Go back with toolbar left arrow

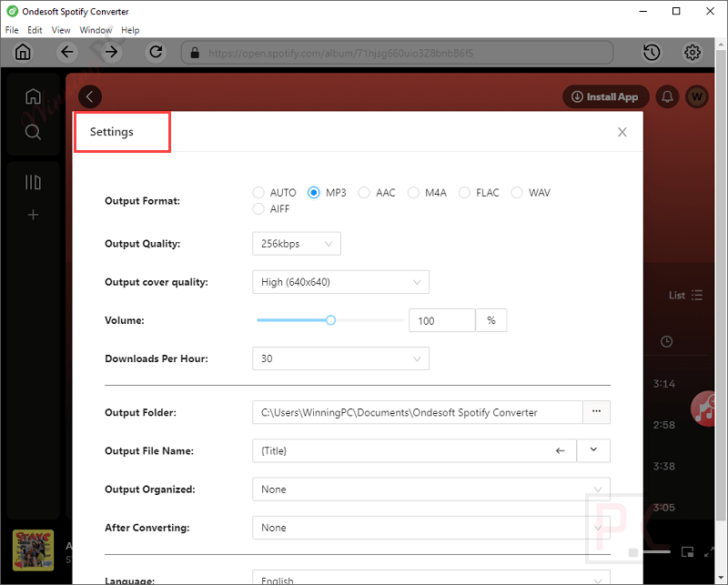coord(66,52)
